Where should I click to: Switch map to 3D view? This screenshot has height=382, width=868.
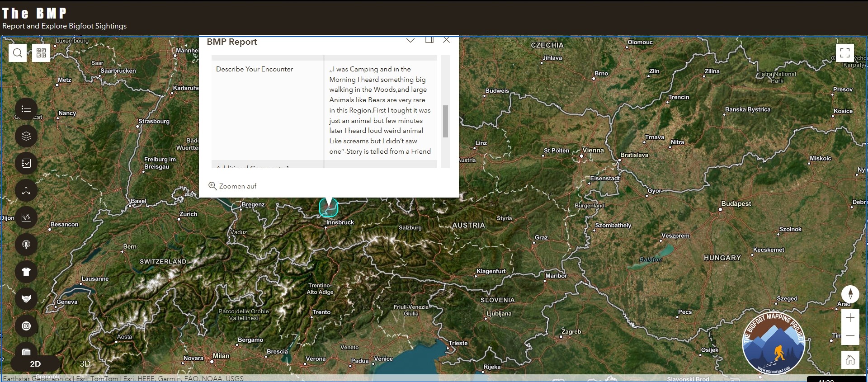85,364
